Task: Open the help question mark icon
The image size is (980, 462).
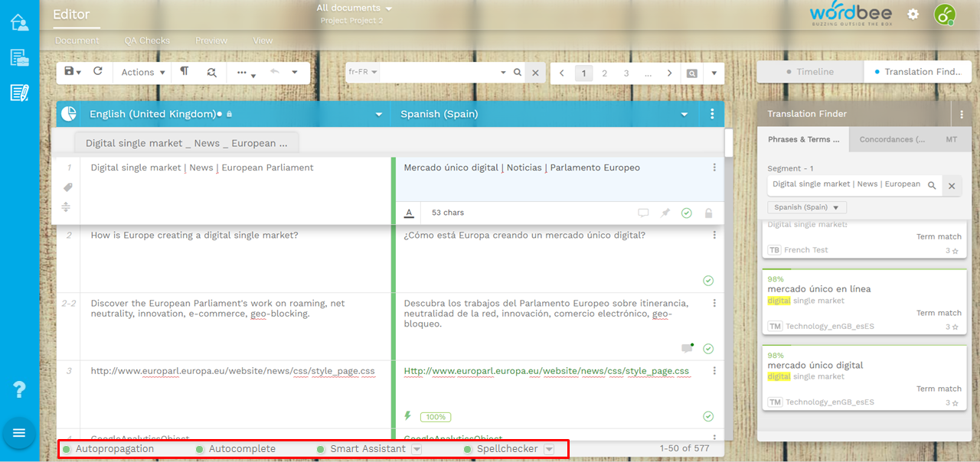Action: 20,389
